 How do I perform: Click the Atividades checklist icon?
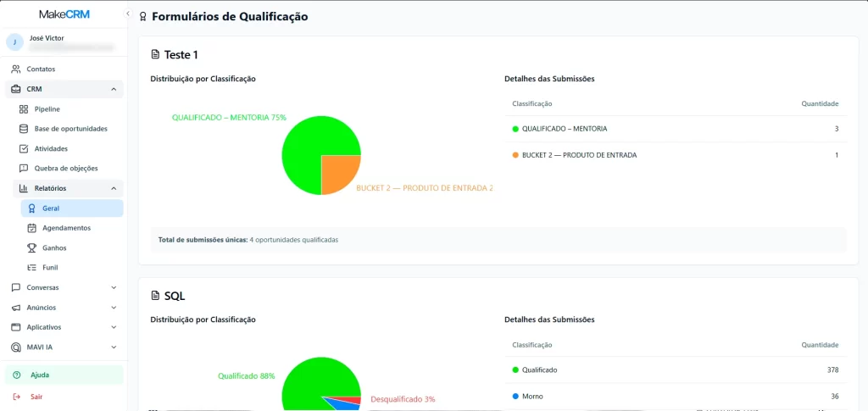coord(24,148)
